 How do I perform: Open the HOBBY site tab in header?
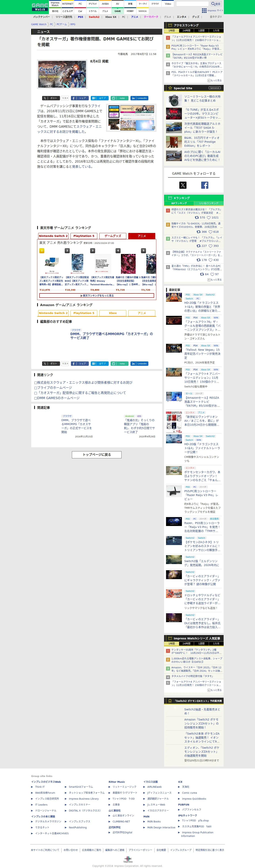tap(130, 11)
